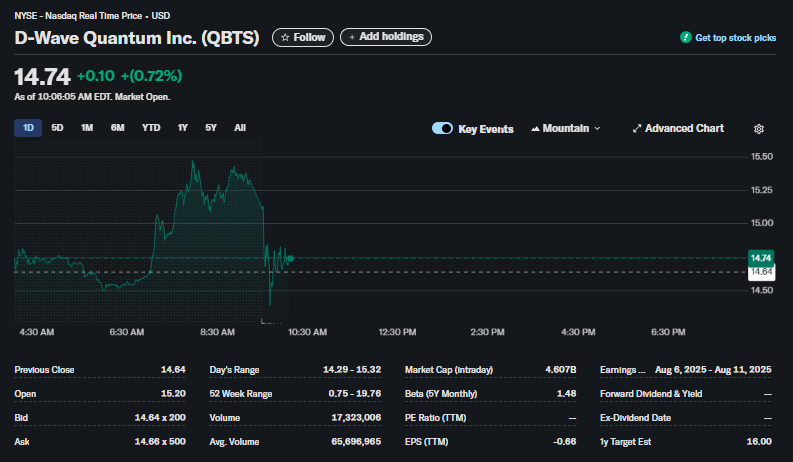This screenshot has width=793, height=462.
Task: Click the 14.64 previous close axis label
Action: coord(761,272)
